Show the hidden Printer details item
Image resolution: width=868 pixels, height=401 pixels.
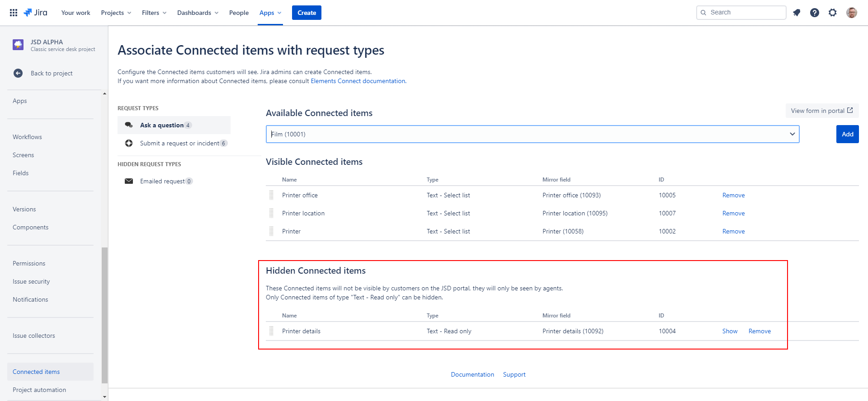pos(730,331)
